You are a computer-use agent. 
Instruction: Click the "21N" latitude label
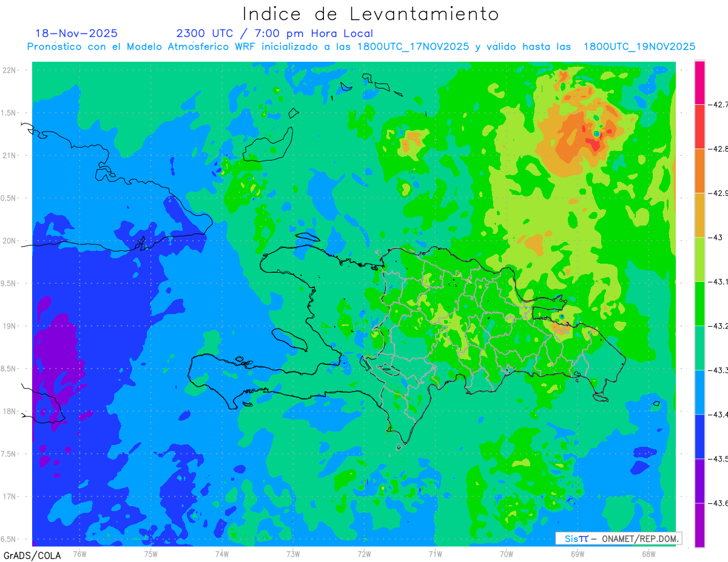(10, 155)
